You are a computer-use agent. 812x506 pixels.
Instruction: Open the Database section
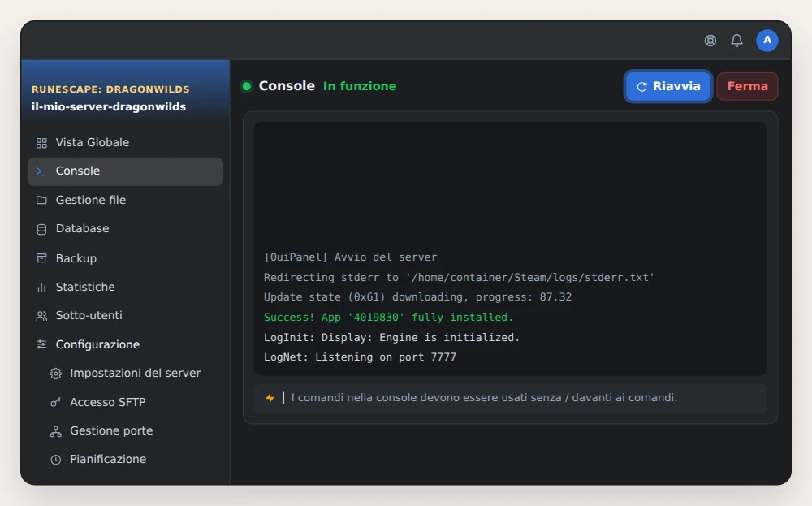125,228
